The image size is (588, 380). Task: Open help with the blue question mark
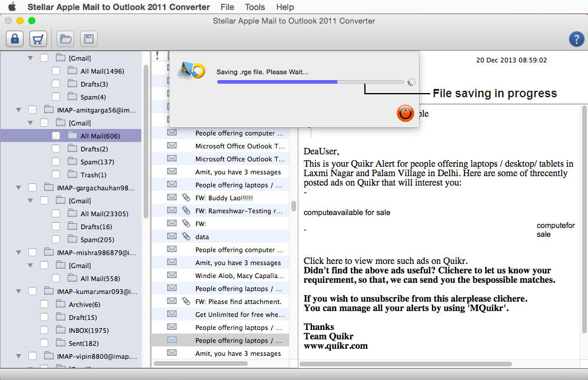[576, 39]
